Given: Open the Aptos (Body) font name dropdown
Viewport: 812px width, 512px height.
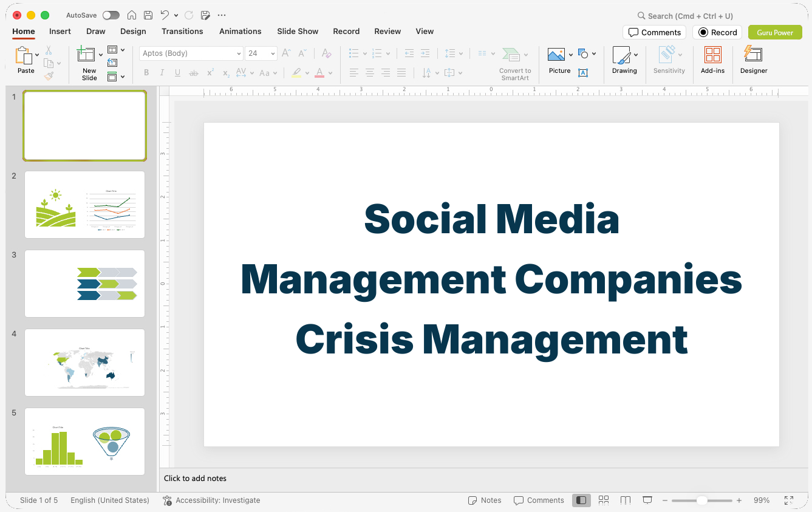Looking at the screenshot, I should click(x=239, y=53).
